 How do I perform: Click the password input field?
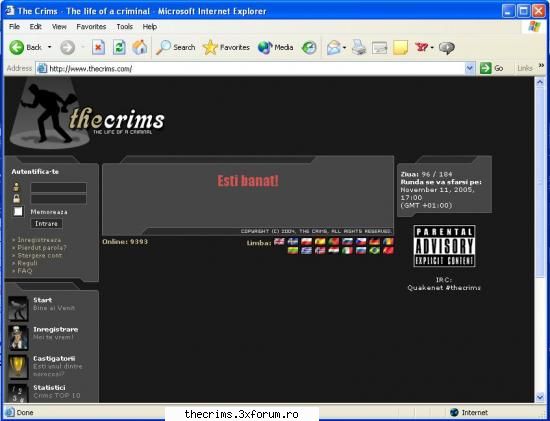tap(59, 199)
